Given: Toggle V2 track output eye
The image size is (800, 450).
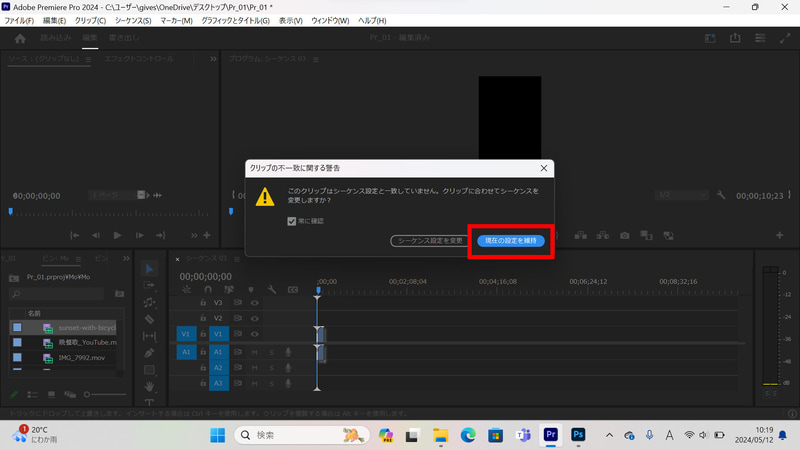Looking at the screenshot, I should coord(255,318).
